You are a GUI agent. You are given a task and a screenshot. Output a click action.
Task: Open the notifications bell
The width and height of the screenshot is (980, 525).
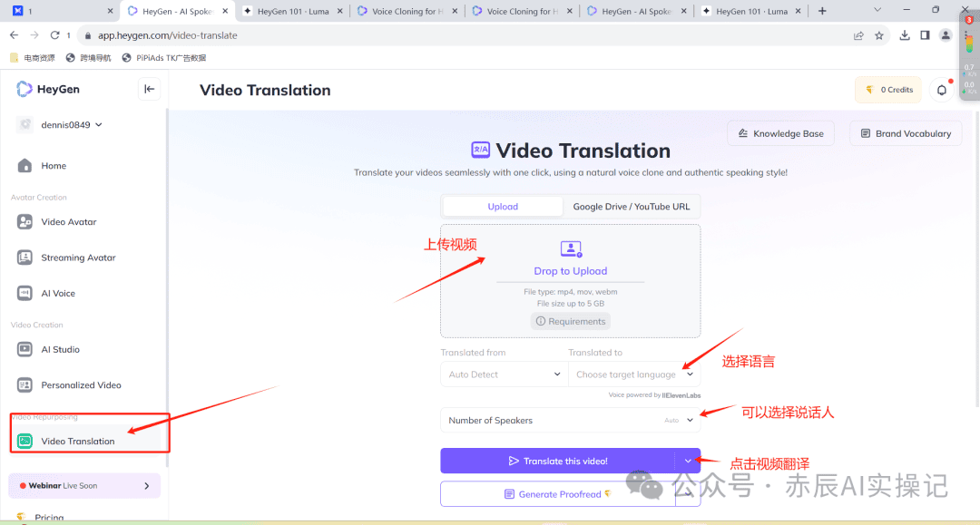tap(941, 90)
